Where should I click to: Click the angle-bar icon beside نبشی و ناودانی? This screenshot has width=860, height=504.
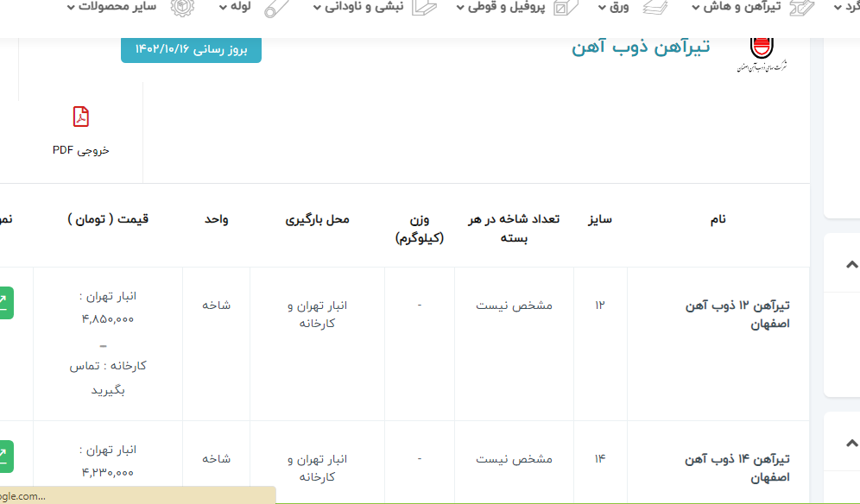pos(424,8)
